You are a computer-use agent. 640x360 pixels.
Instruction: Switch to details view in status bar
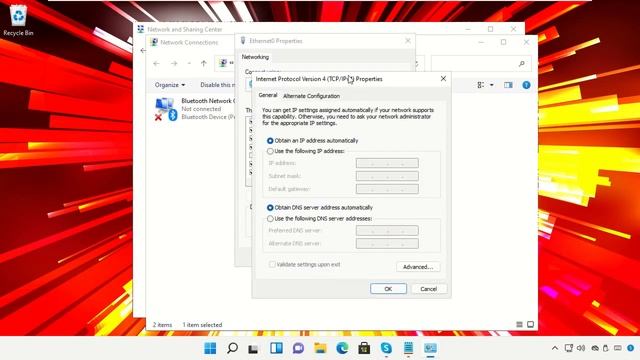pyautogui.click(x=519, y=324)
